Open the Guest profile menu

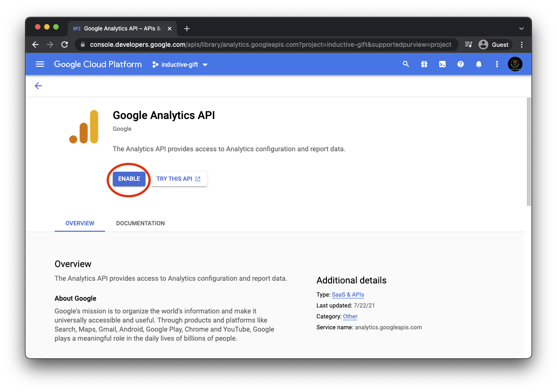pos(494,45)
